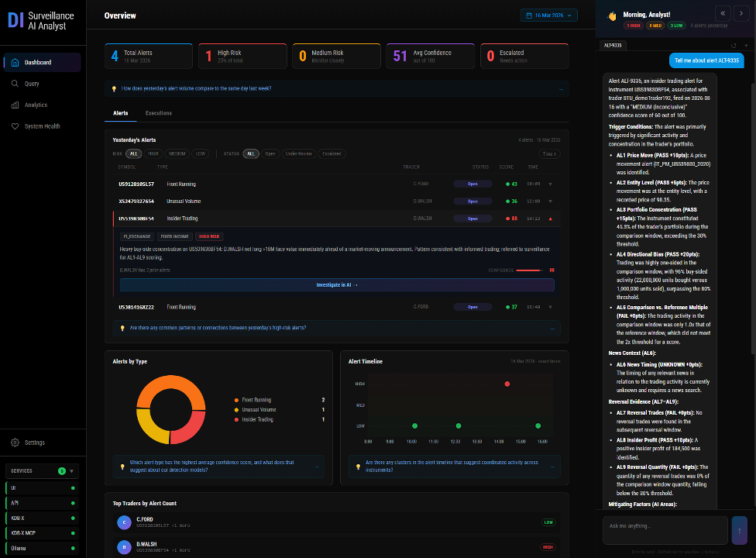Open System Health in the sidebar

(x=41, y=126)
